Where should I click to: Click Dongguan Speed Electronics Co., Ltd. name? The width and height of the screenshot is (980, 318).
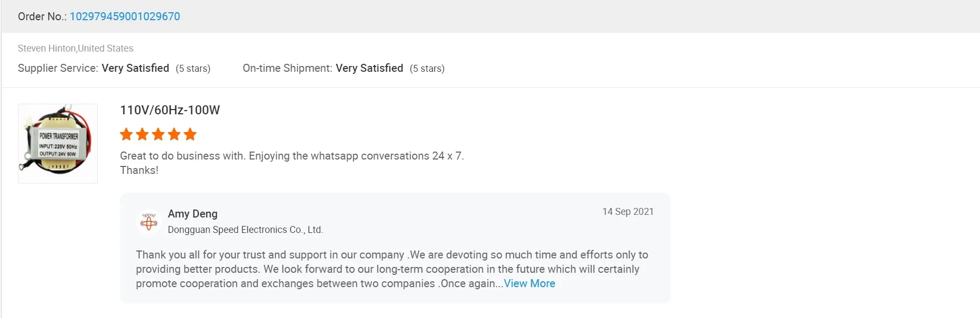[x=245, y=230]
